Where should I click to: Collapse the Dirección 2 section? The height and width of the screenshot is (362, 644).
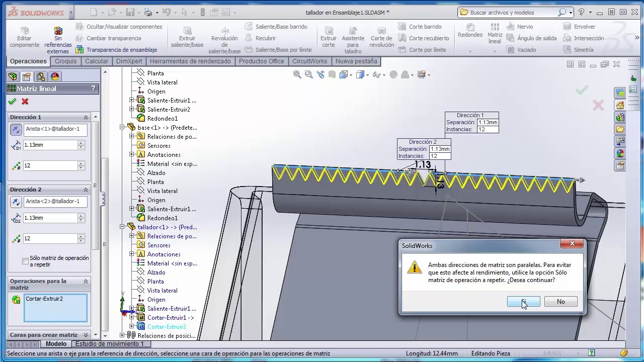click(86, 190)
